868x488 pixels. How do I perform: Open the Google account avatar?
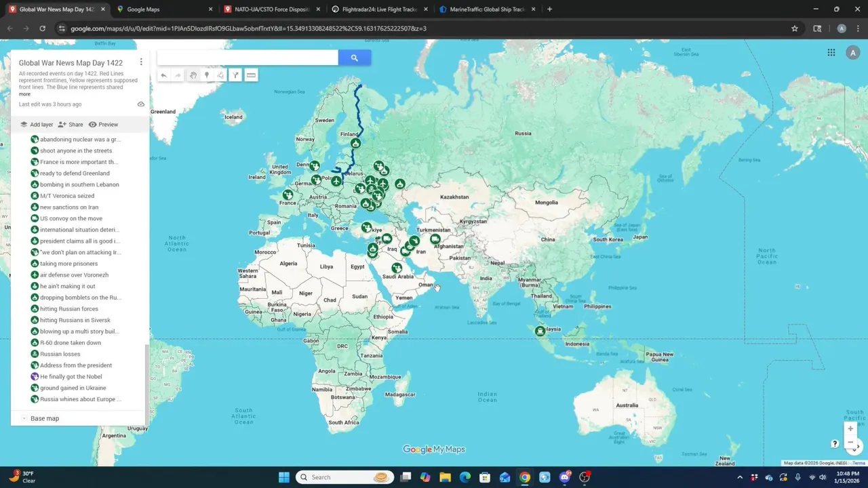(852, 53)
